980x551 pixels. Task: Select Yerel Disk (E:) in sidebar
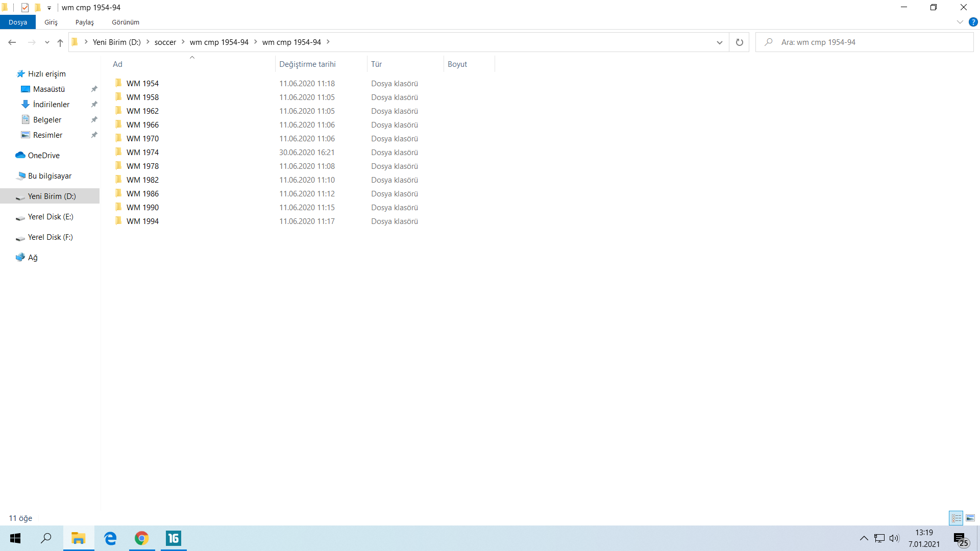click(50, 216)
